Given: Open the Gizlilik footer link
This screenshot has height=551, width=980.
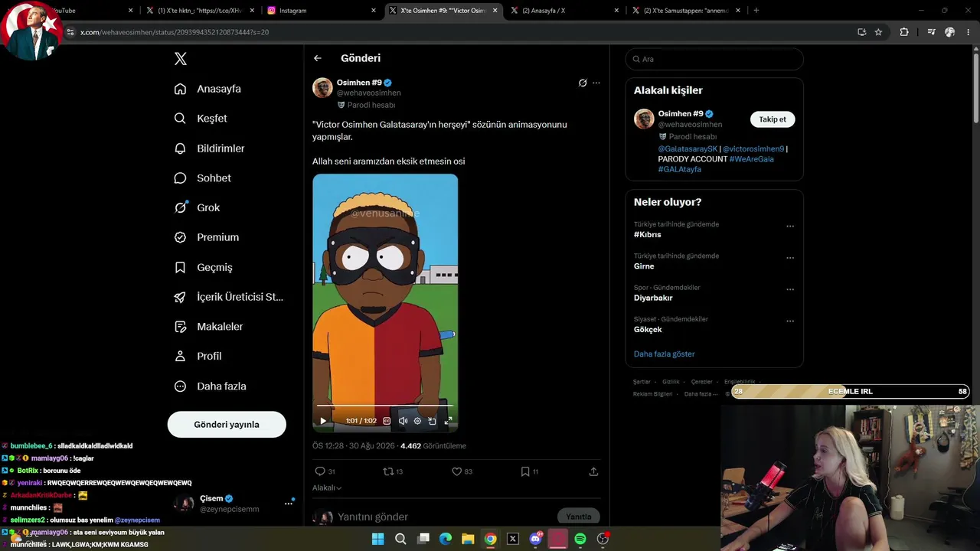Looking at the screenshot, I should 671,382.
